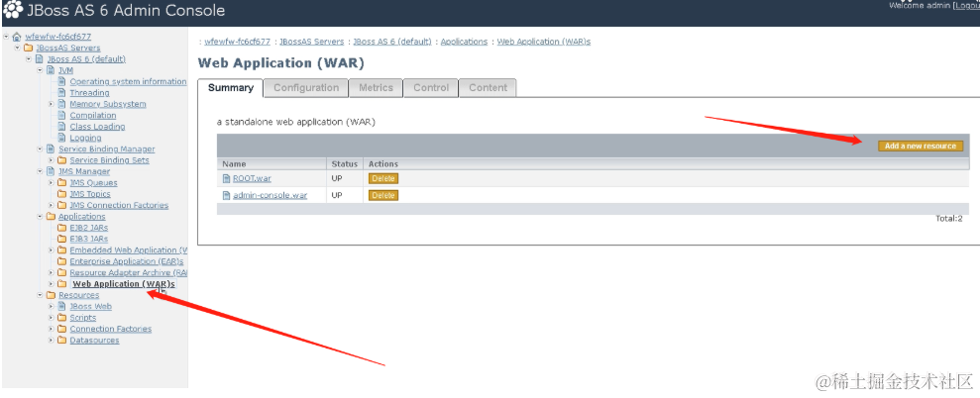Image resolution: width=980 pixels, height=398 pixels.
Task: Click the JBoss logo in the header
Action: point(13,10)
